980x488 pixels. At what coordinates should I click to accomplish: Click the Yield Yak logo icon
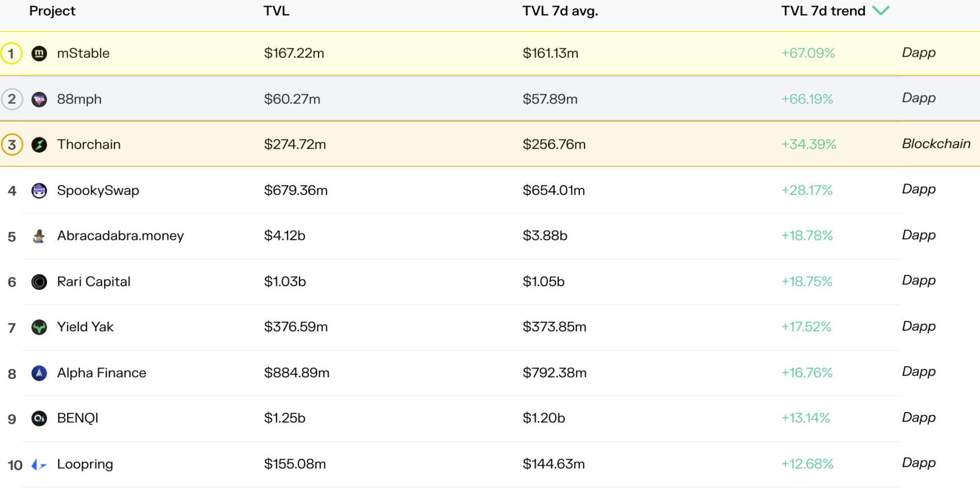click(x=39, y=328)
